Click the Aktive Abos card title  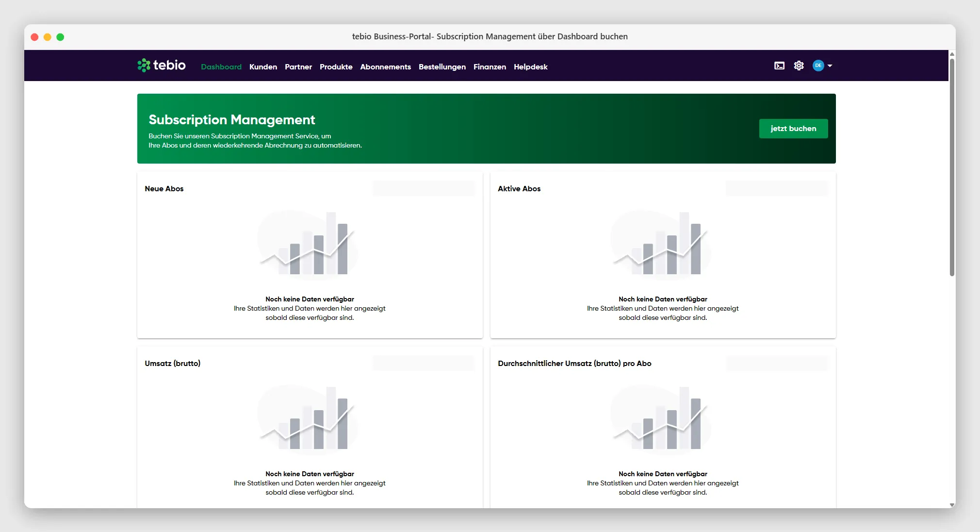[x=519, y=188]
